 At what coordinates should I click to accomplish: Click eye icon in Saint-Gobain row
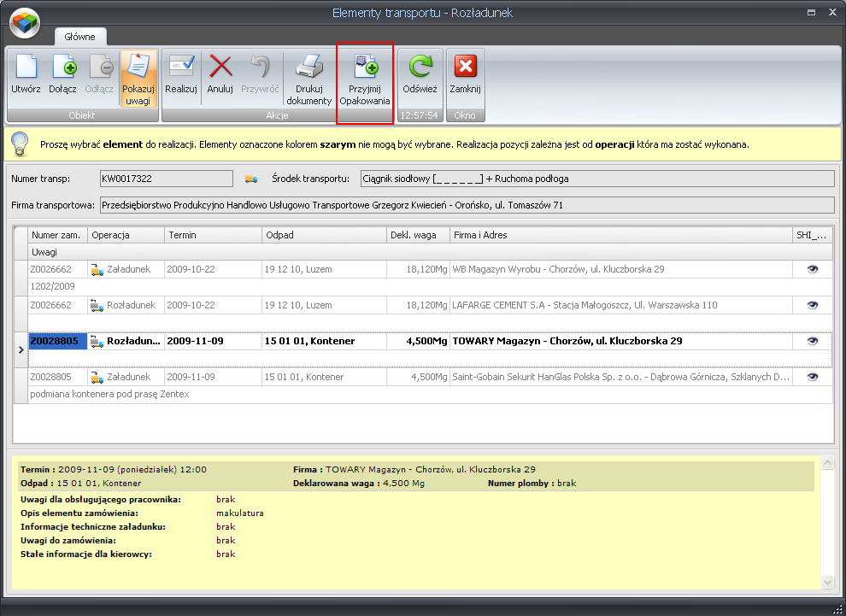[813, 377]
